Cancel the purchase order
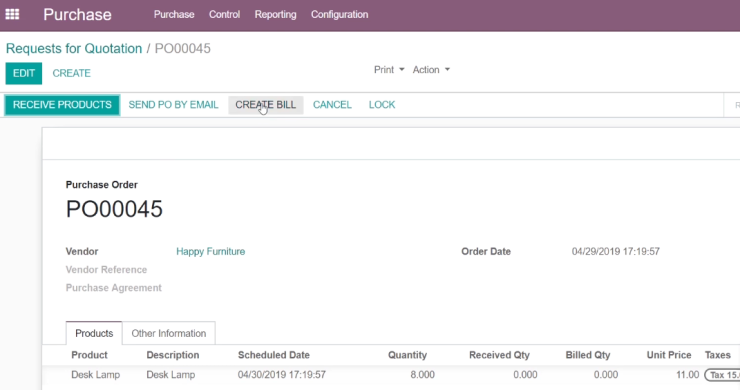This screenshot has height=390, width=740. point(332,105)
